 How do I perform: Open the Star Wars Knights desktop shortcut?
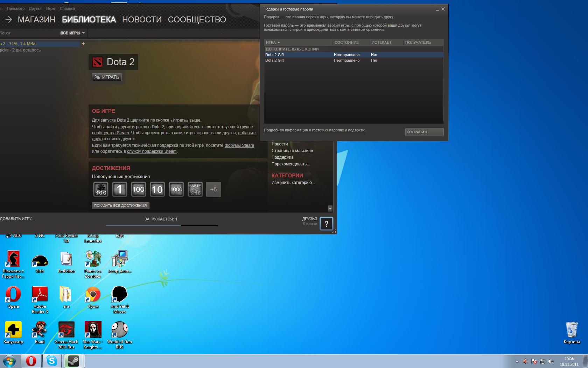tap(93, 335)
